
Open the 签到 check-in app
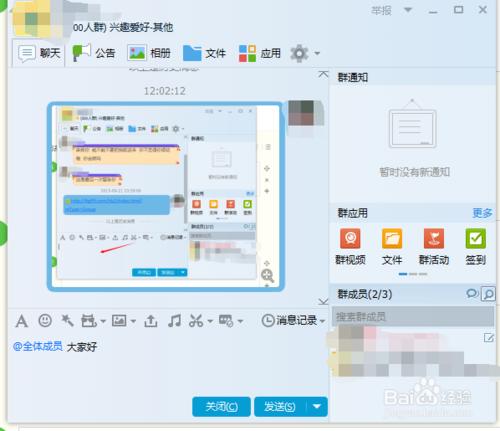click(476, 246)
